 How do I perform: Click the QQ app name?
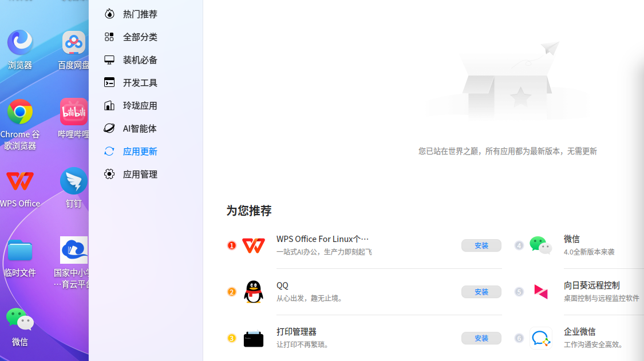pos(283,285)
